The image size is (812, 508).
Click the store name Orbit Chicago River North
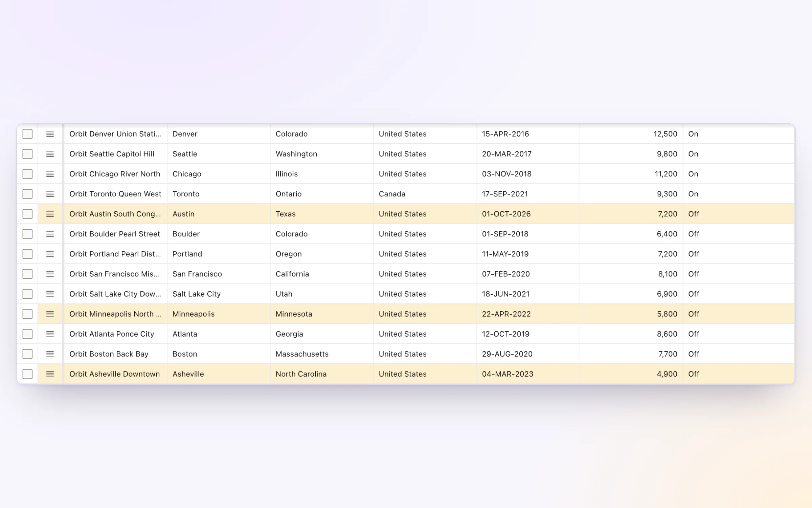pyautogui.click(x=115, y=174)
